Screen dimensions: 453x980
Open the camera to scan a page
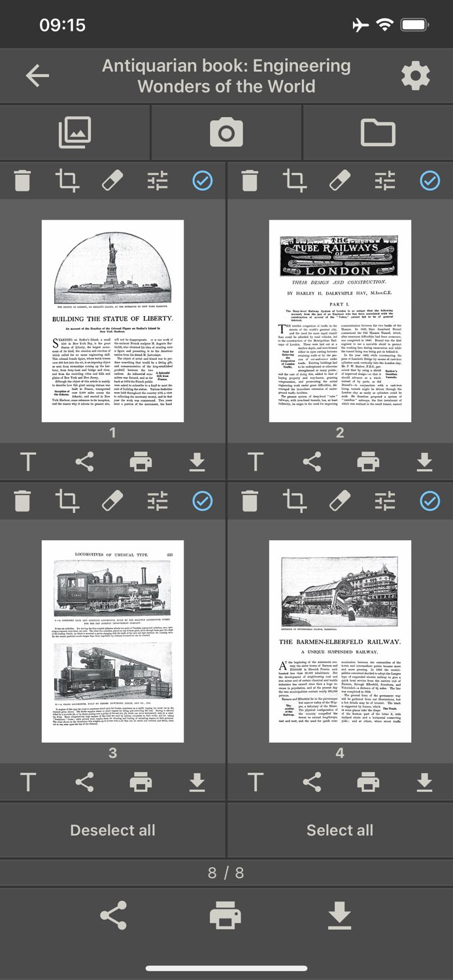coord(226,133)
